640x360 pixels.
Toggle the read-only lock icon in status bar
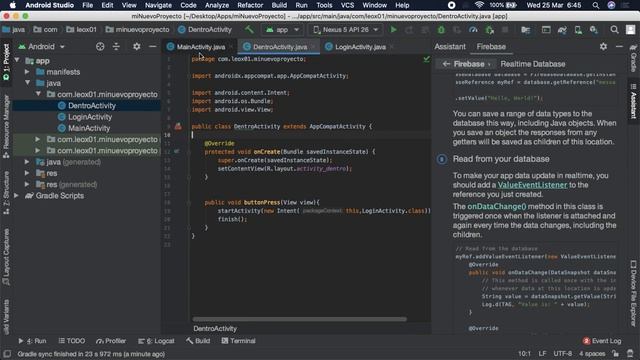616,353
